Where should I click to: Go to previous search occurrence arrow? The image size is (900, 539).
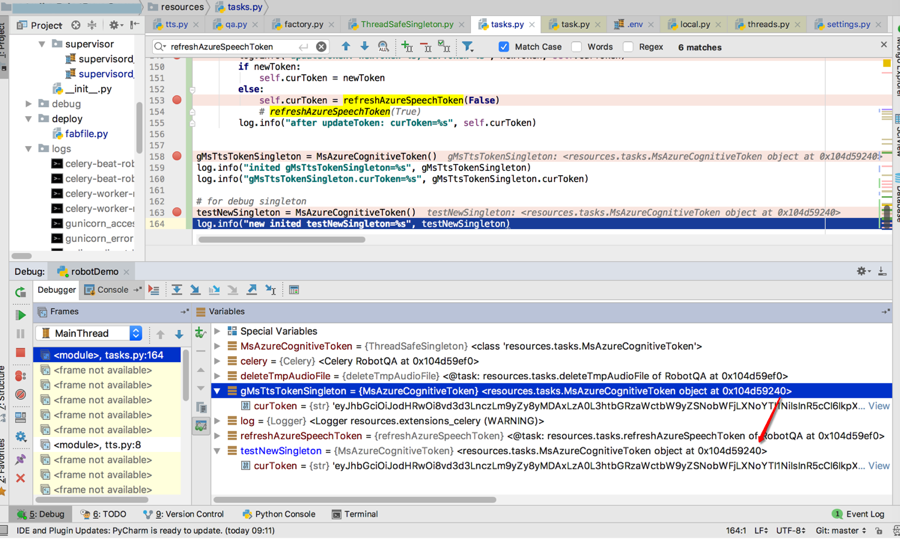coord(346,46)
